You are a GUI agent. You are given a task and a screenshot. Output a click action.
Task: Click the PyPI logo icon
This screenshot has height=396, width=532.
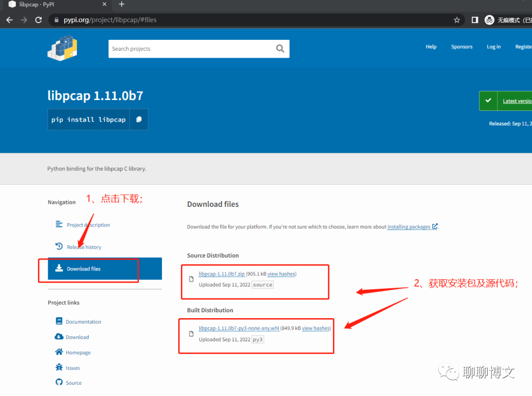point(62,48)
